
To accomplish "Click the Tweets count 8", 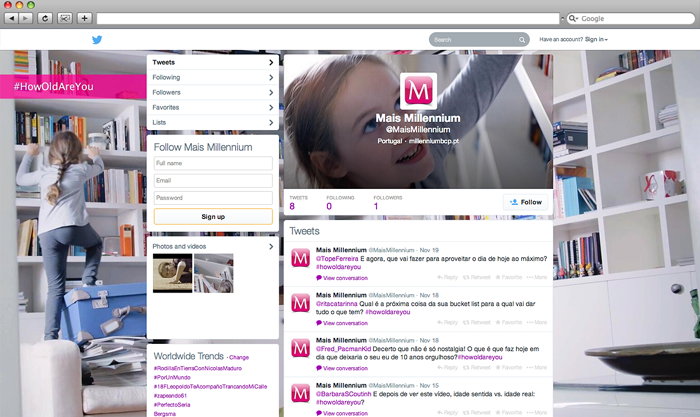I will coord(292,206).
